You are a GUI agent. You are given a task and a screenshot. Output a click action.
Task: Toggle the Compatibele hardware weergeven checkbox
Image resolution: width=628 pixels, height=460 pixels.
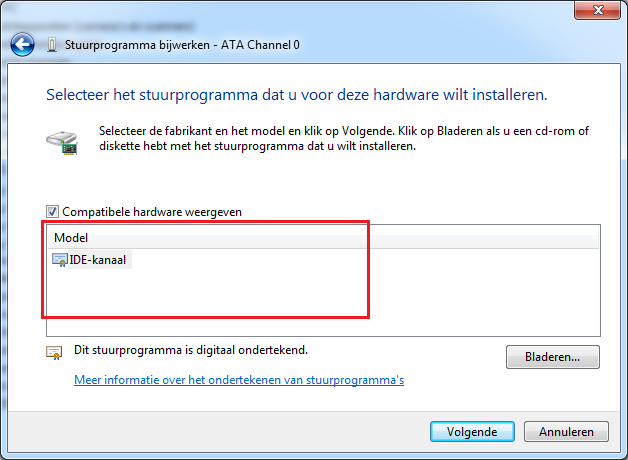point(52,211)
